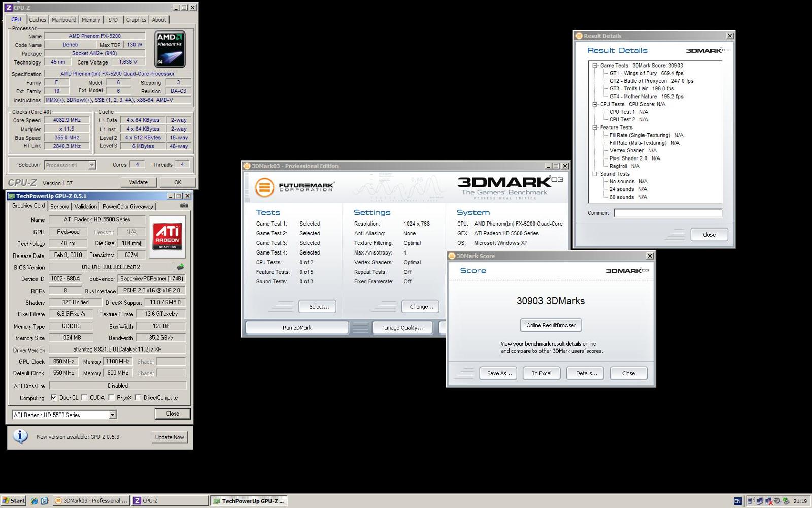812x508 pixels.
Task: Collapse the Sound Tests tree node
Action: click(594, 174)
